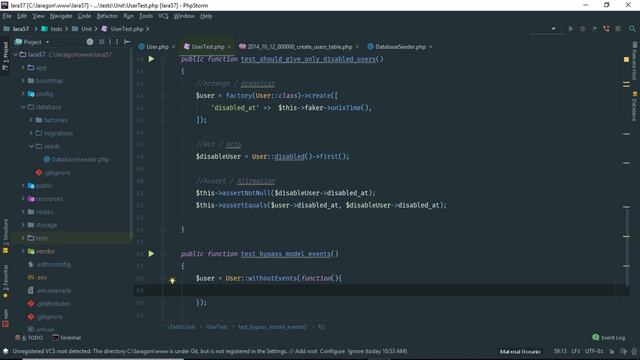This screenshot has height=360, width=640.
Task: Open the Terminal tool window button
Action: click(x=67, y=338)
